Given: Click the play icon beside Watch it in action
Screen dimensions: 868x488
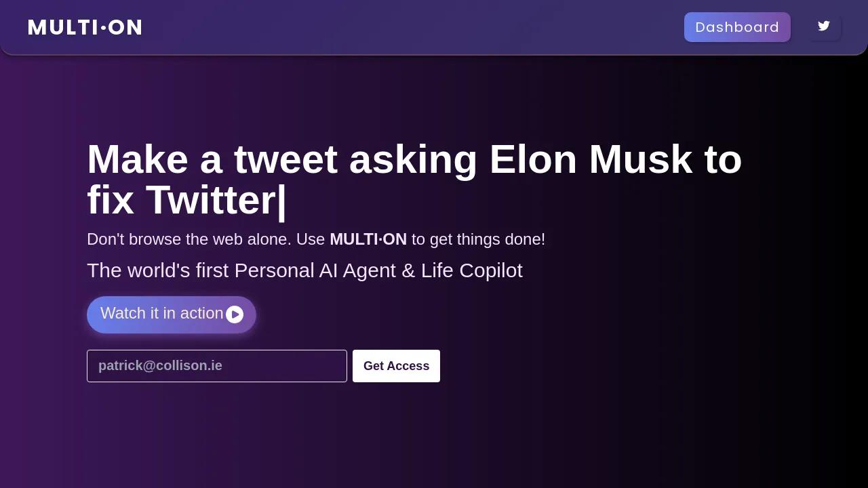Looking at the screenshot, I should (235, 314).
